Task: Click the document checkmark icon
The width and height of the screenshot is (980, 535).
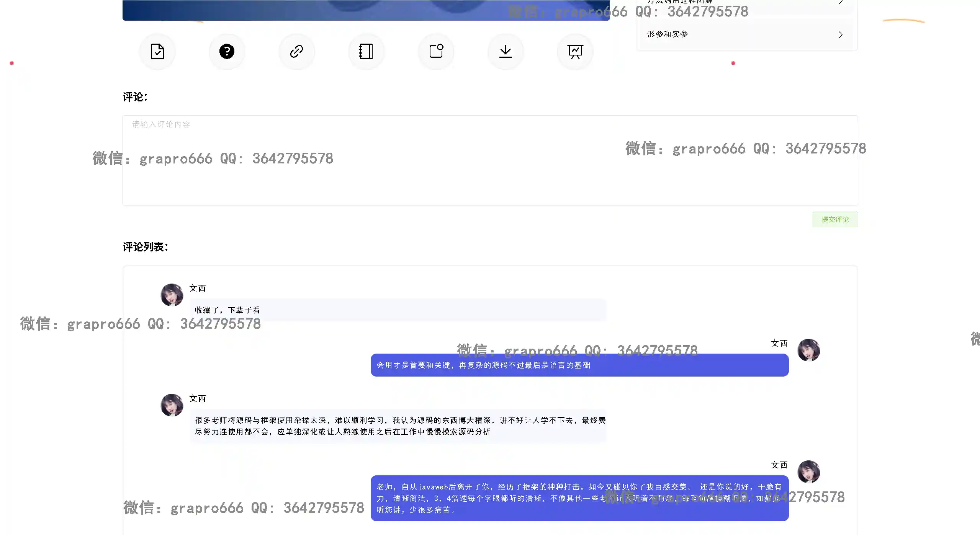Action: pos(157,51)
